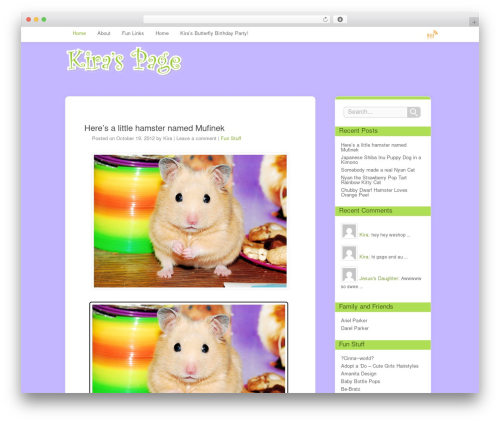Click Jesus's Daughter comment avatar
Viewport: 500px width, 423px height.
click(x=349, y=275)
